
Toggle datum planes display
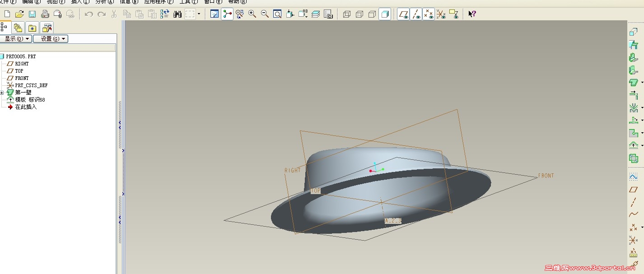point(403,14)
